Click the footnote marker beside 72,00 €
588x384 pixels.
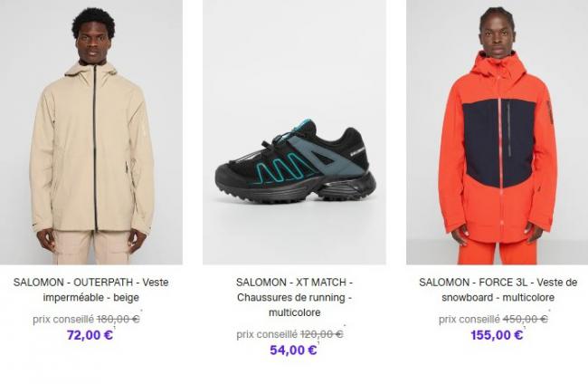(x=114, y=328)
